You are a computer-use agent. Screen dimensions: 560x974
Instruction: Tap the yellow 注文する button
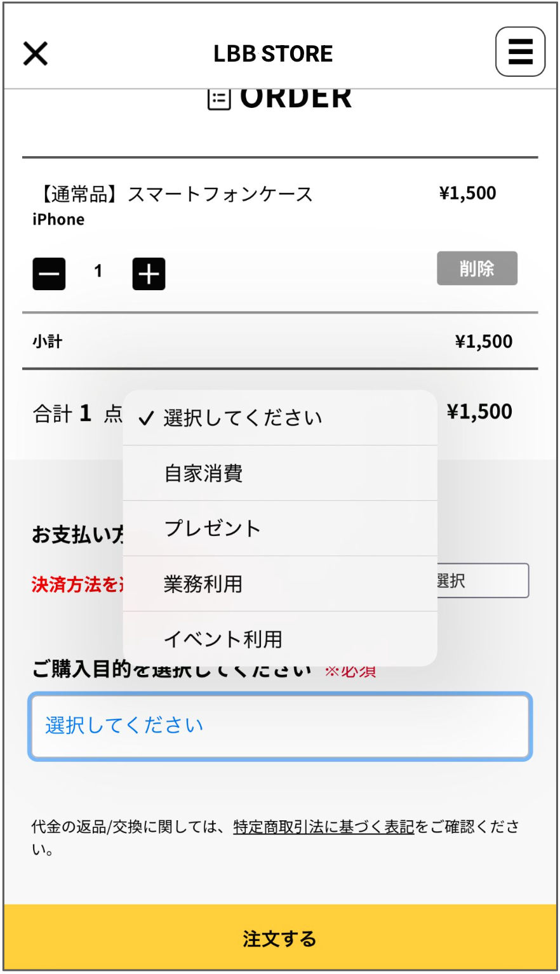click(279, 938)
